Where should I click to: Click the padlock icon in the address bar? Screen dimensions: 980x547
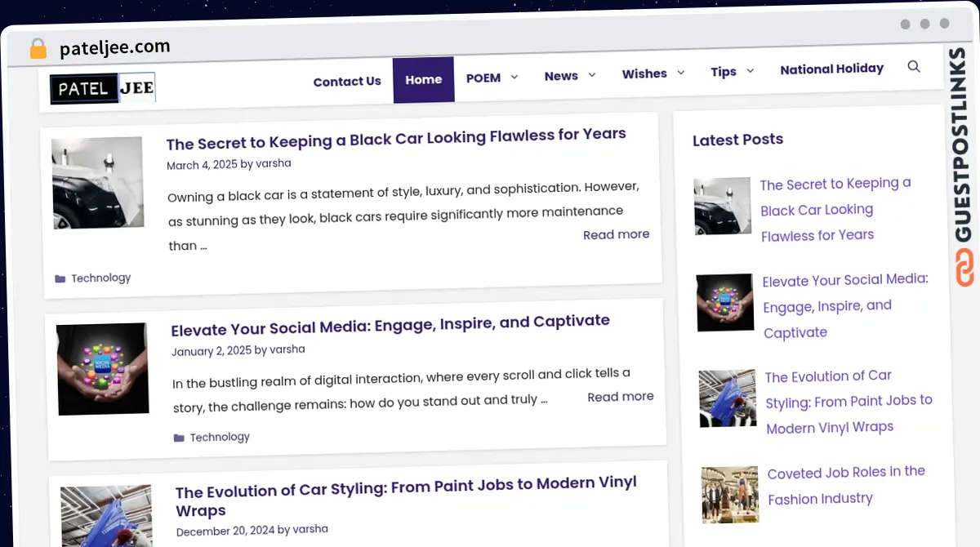click(38, 49)
